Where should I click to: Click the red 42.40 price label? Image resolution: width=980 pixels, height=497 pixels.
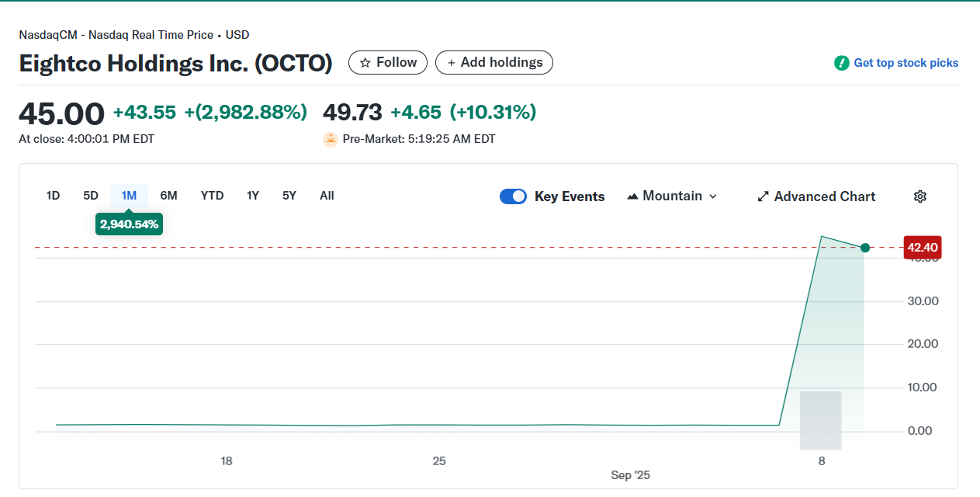[x=923, y=247]
